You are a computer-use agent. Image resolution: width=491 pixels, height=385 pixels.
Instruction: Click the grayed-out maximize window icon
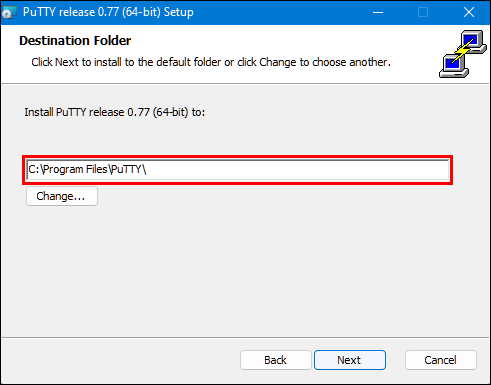423,13
